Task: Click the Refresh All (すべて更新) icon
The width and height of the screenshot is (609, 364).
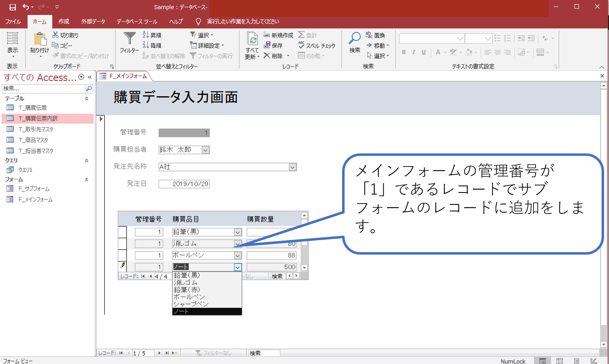Action: tap(252, 39)
